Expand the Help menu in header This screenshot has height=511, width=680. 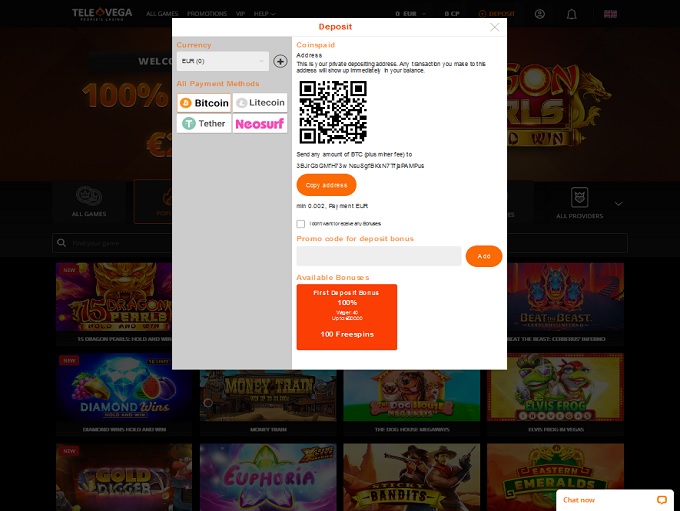coord(264,14)
